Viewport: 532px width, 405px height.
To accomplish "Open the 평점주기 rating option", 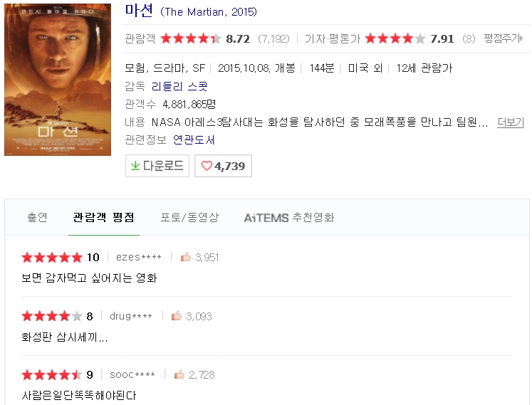I will click(503, 38).
